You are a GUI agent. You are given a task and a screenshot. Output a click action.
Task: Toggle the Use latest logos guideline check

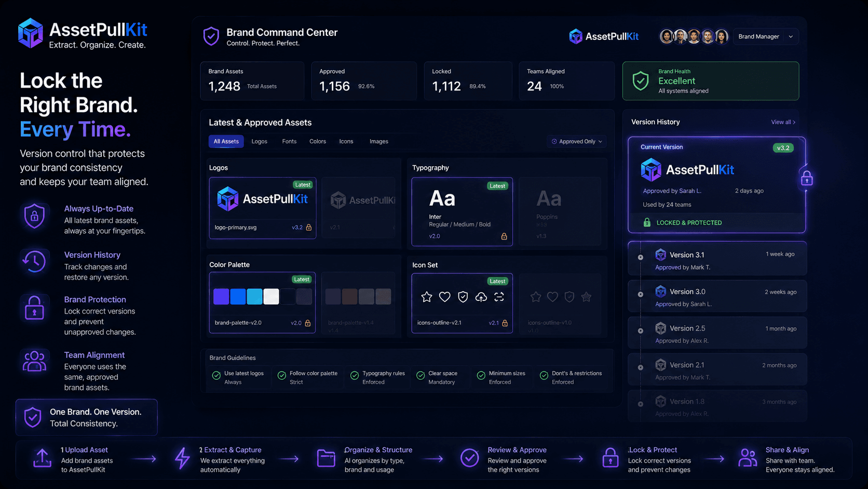pyautogui.click(x=216, y=376)
